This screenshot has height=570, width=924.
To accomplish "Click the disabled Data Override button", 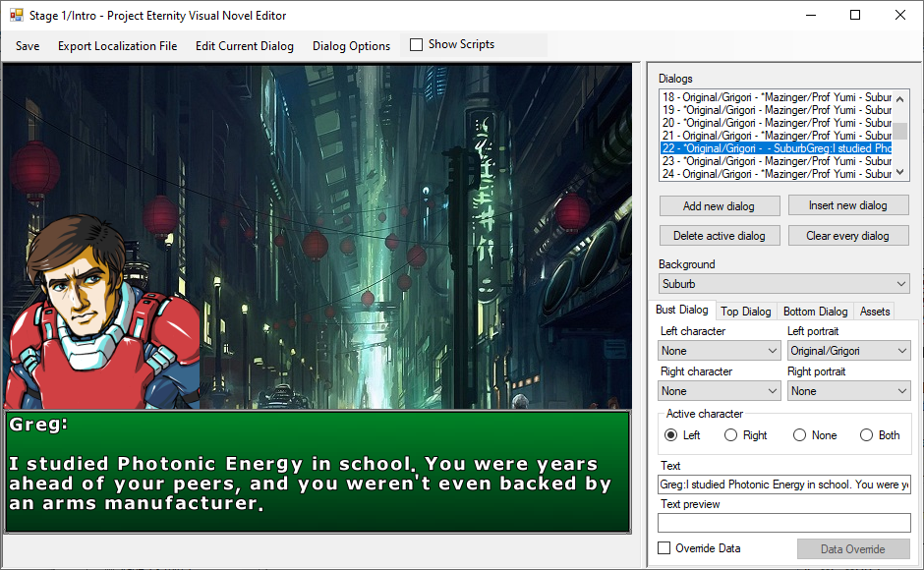I will [x=852, y=548].
